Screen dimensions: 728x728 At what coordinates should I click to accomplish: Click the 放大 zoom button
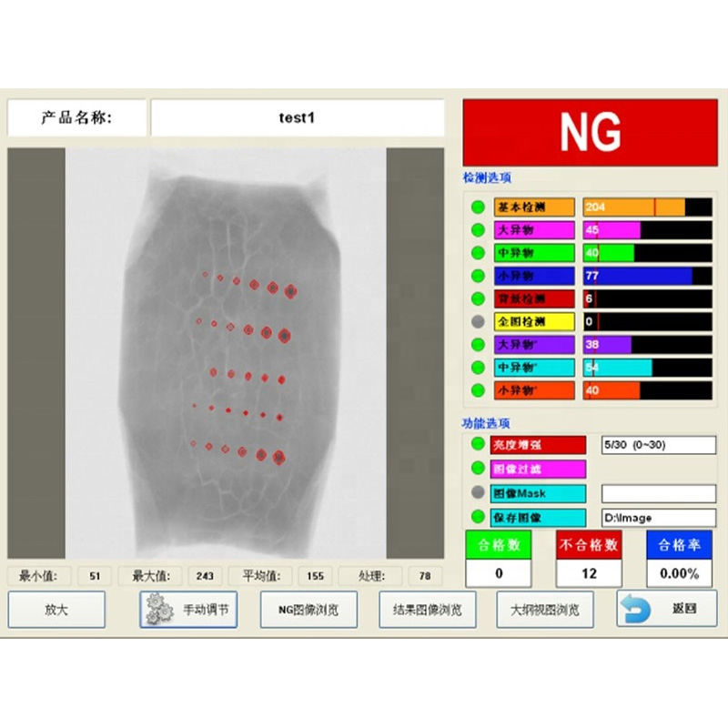[x=56, y=610]
